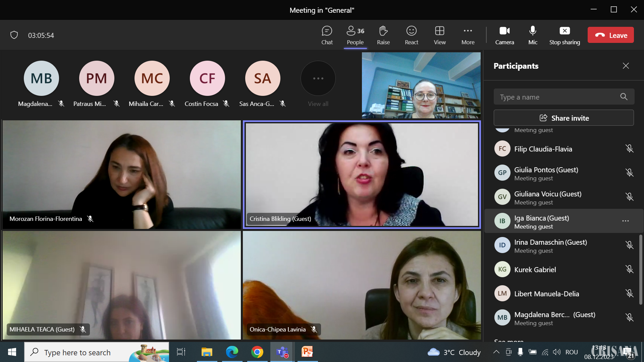Viewport: 644px width, 362px height.
Task: Click the shield meeting security icon
Action: (14, 35)
